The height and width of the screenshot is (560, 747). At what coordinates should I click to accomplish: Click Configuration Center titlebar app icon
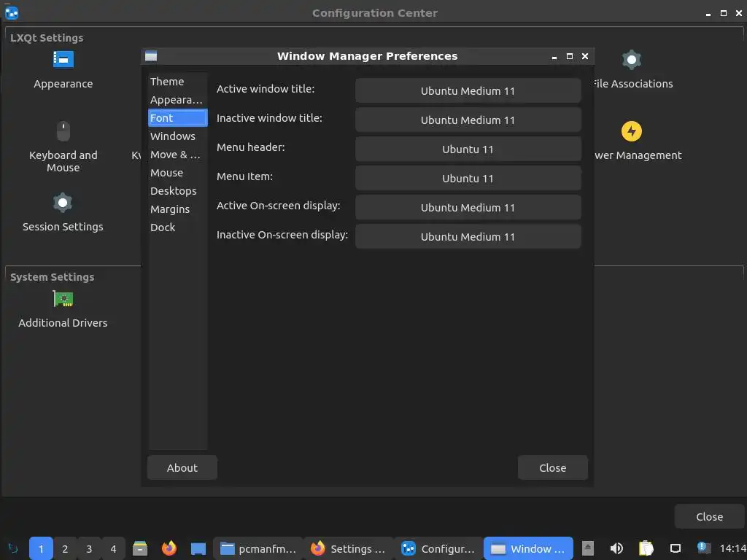[12, 13]
